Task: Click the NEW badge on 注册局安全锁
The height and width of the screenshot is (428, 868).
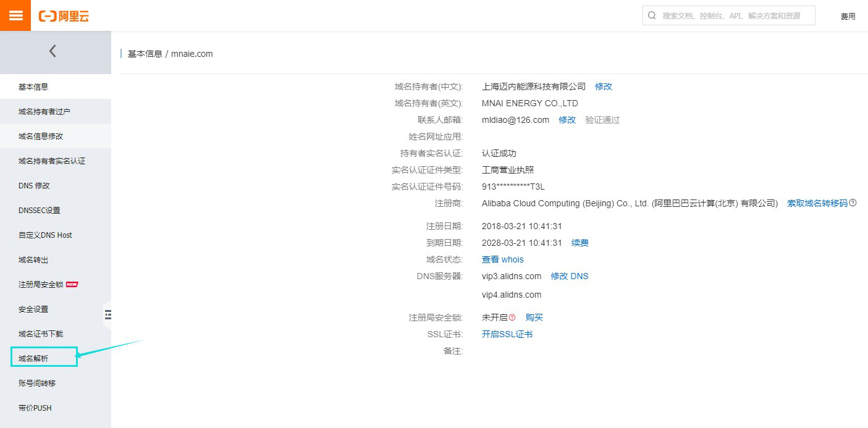Action: (72, 284)
